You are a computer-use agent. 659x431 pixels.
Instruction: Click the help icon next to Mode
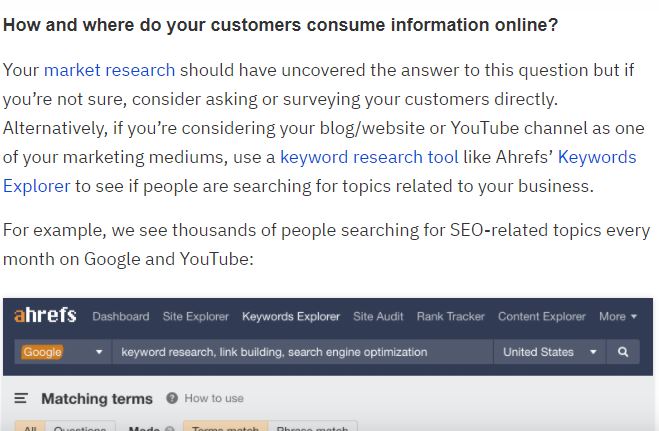point(170,428)
